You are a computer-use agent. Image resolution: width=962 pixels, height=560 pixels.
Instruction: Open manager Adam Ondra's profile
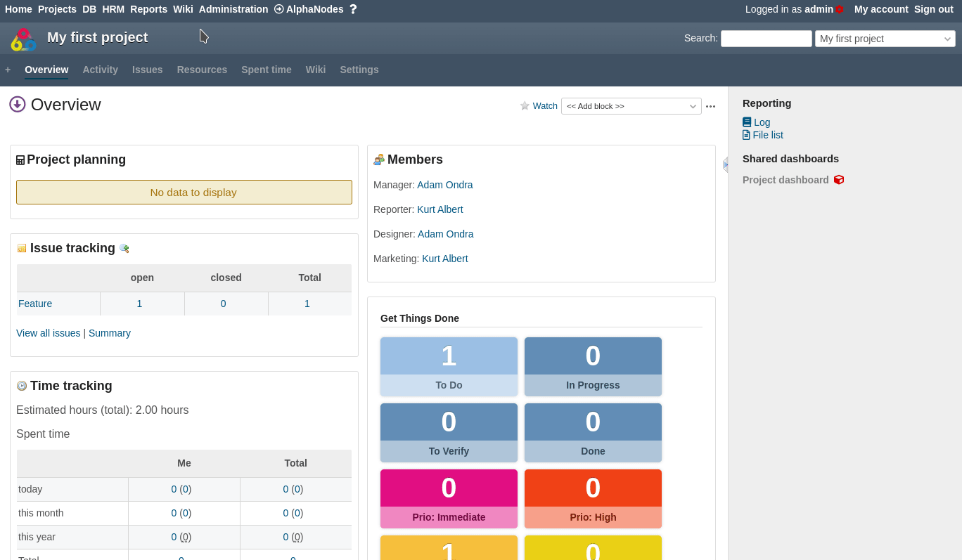click(x=444, y=185)
